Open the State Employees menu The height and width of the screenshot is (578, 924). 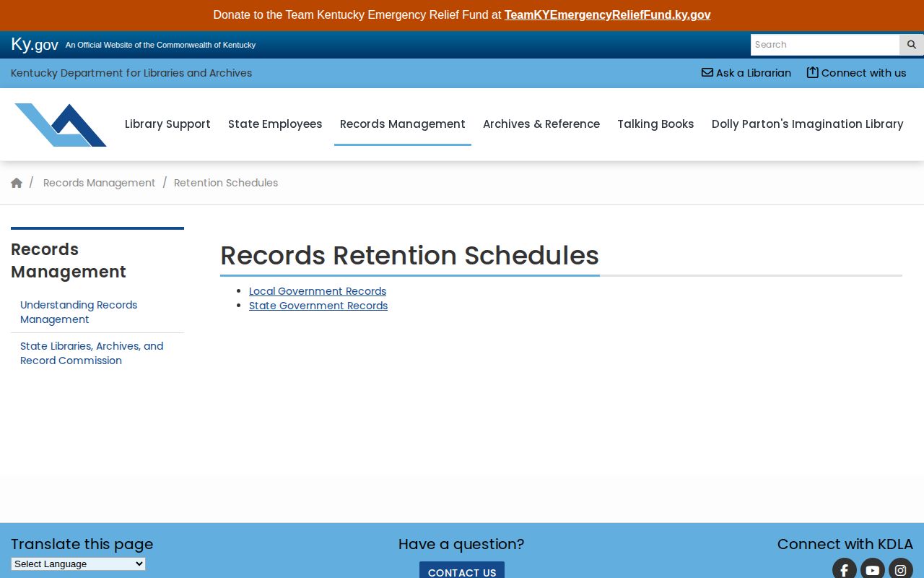click(275, 124)
